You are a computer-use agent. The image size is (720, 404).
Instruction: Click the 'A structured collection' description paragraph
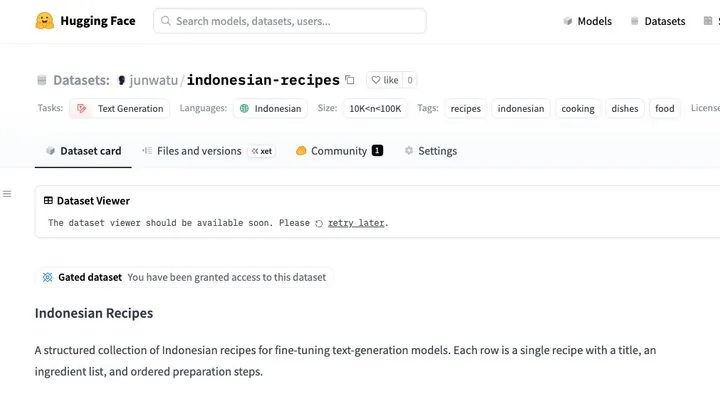(x=345, y=361)
